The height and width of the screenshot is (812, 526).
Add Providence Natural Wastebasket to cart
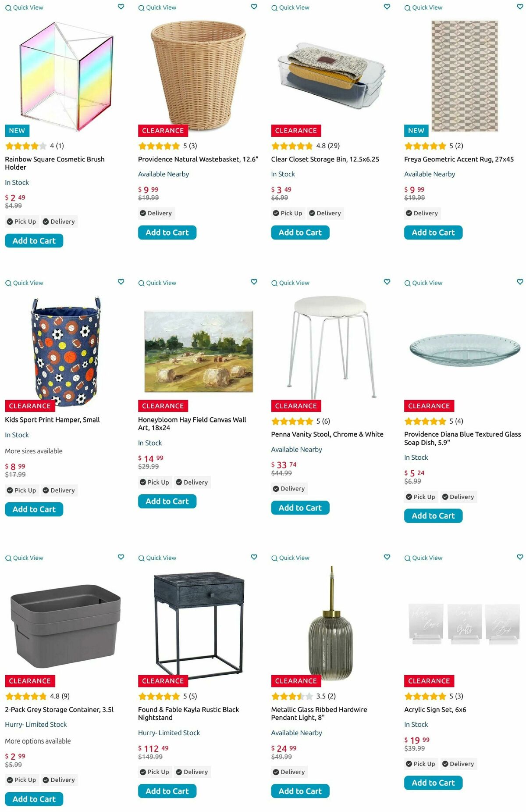(x=167, y=233)
